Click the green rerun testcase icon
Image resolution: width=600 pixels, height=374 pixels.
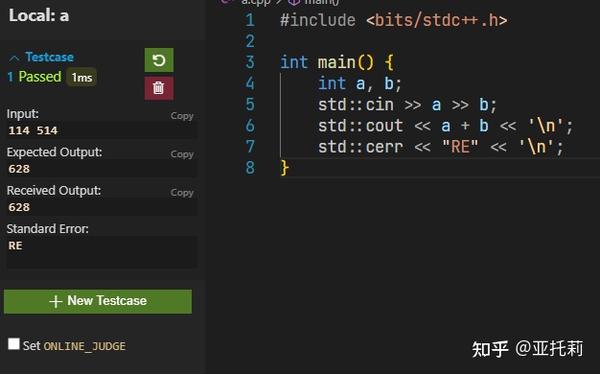159,60
